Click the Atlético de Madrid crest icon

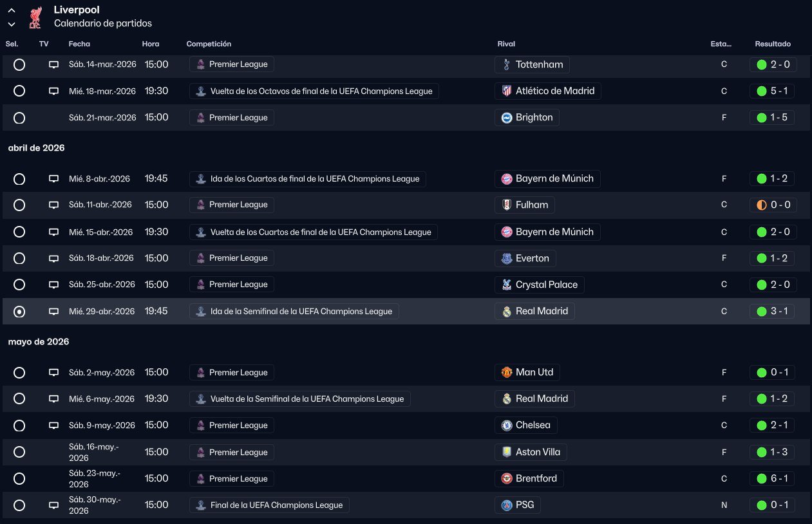click(507, 91)
